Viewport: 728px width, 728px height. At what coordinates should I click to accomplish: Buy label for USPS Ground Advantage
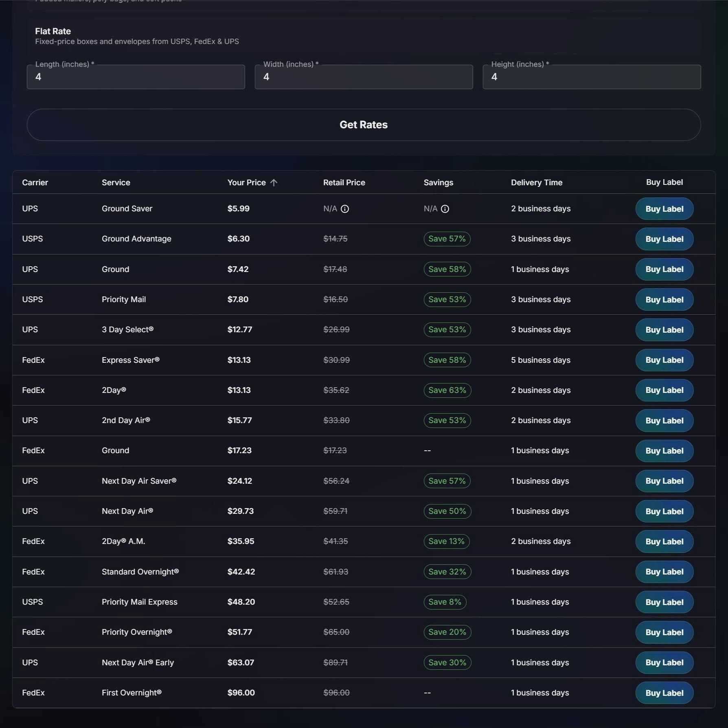click(664, 239)
